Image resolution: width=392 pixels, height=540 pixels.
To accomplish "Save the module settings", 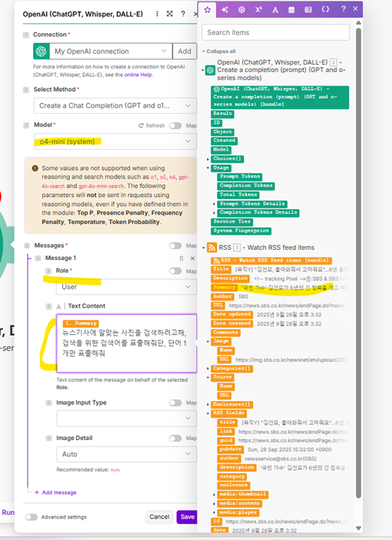I will (x=187, y=517).
